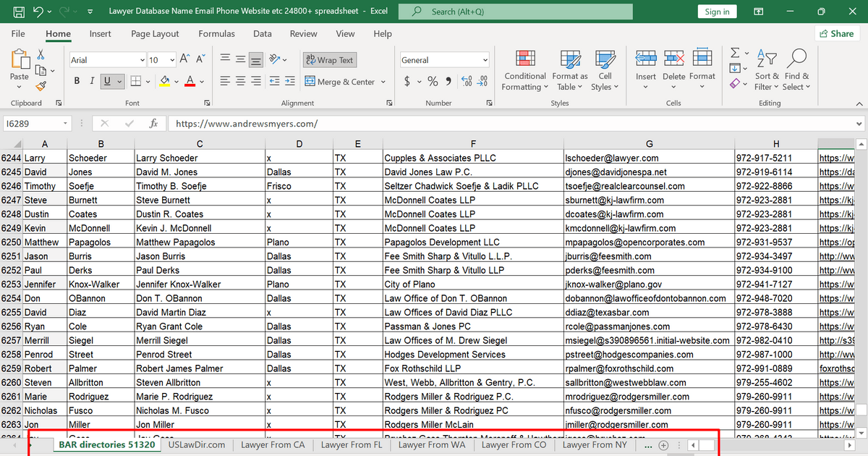Click the Format Painter brush icon
Screen dimensions: 868x456
coord(41,85)
